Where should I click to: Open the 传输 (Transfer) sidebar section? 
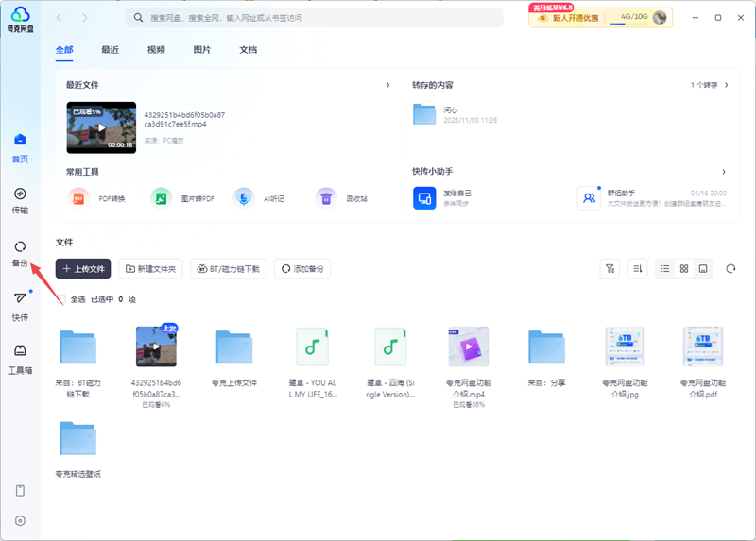point(20,199)
